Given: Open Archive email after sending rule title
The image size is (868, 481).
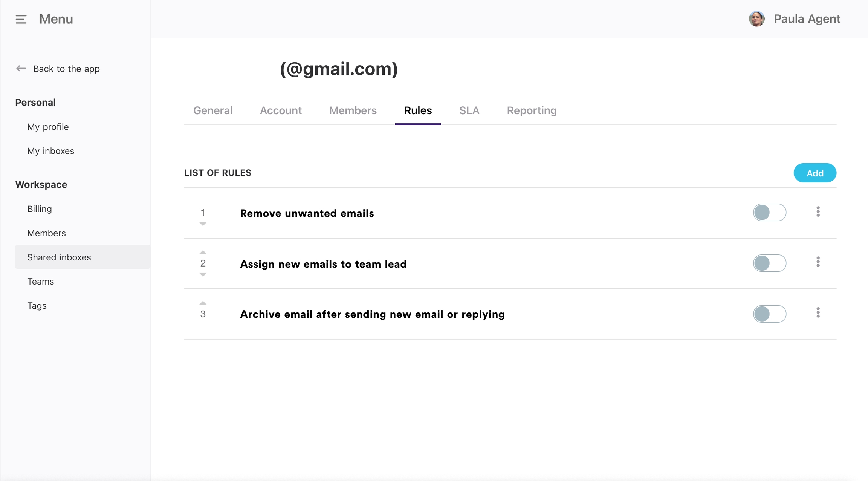Looking at the screenshot, I should [x=372, y=314].
